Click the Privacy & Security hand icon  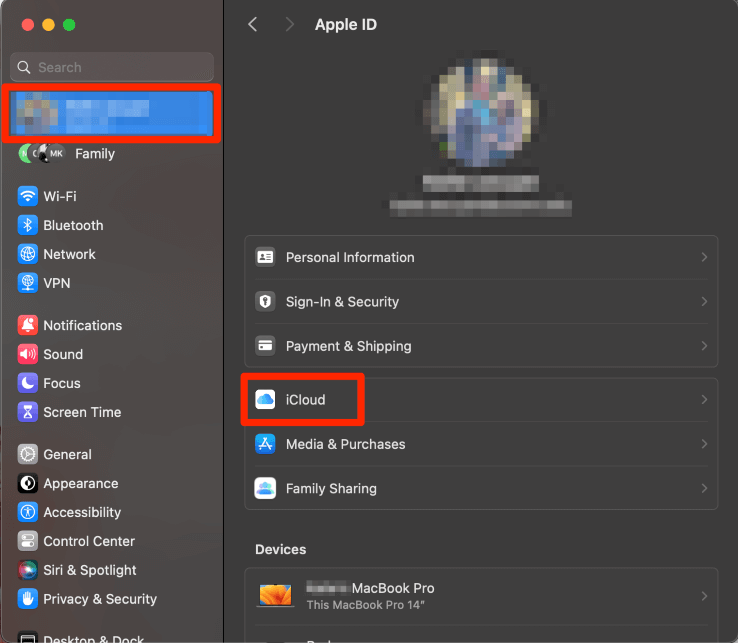[28, 599]
